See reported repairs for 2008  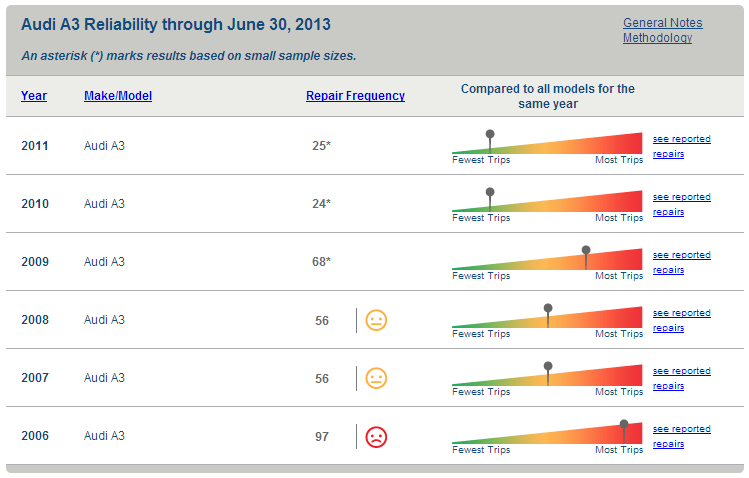(x=681, y=320)
